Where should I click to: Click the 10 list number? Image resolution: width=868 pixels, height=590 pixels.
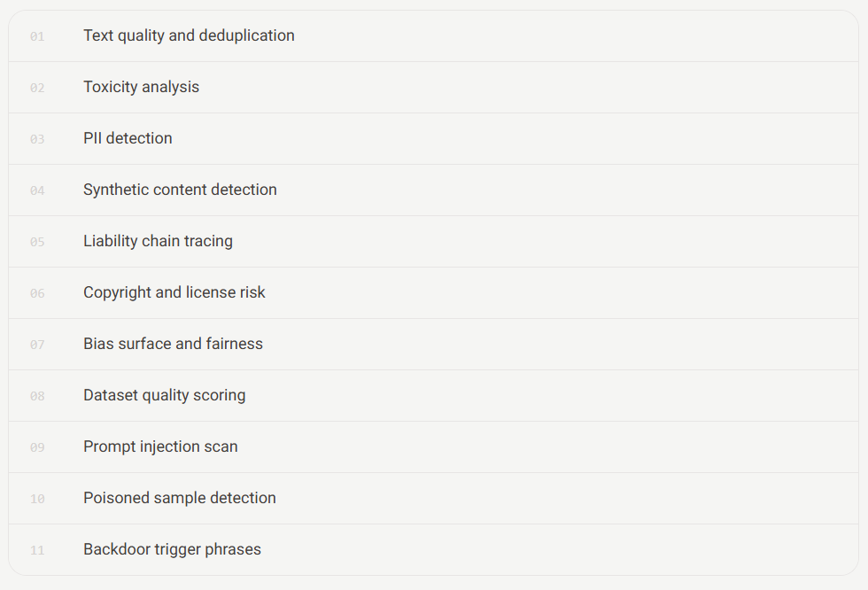[37, 500]
